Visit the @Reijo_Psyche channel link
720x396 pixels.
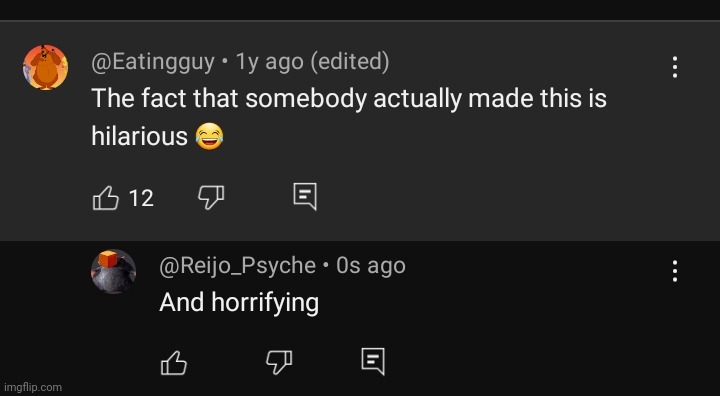coord(237,266)
